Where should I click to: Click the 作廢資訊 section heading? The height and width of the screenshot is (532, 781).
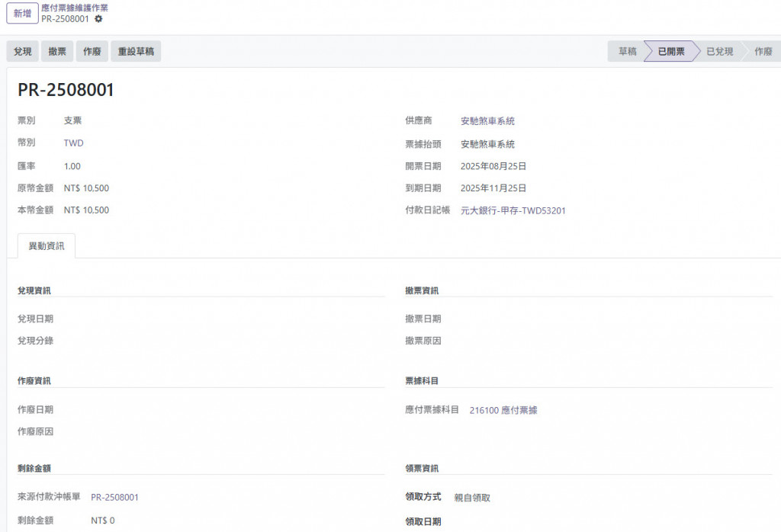[34, 381]
